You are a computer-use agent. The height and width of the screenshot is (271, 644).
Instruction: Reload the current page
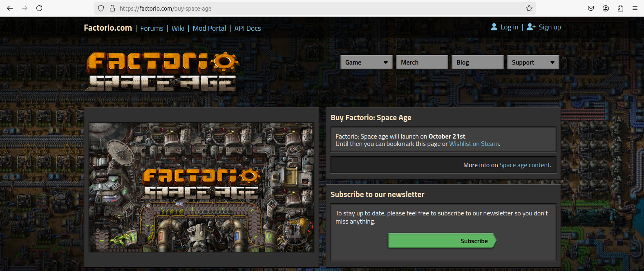point(39,8)
